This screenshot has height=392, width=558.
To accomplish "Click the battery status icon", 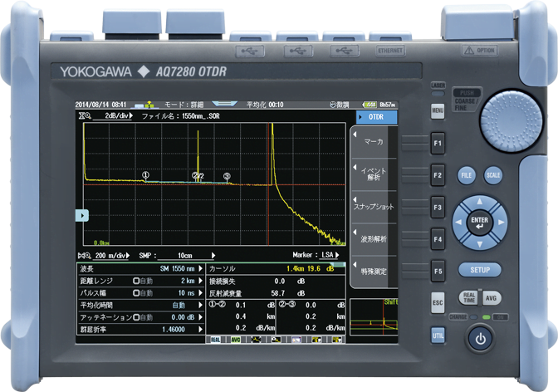I will click(370, 105).
